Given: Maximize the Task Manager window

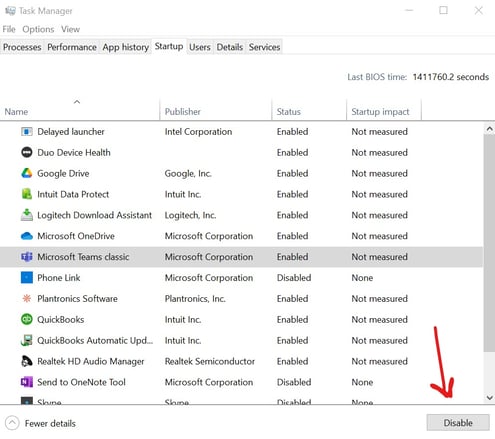Looking at the screenshot, I should pyautogui.click(x=443, y=10).
